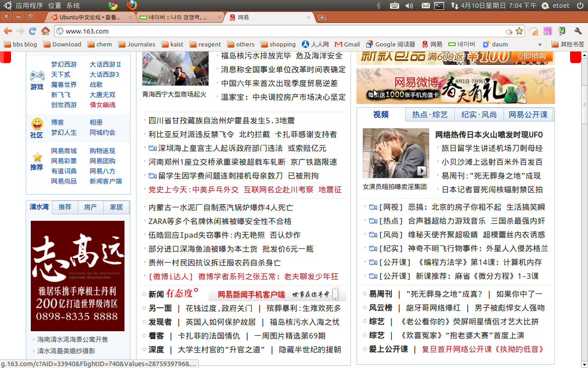Click the browser Back arrow

8,31
